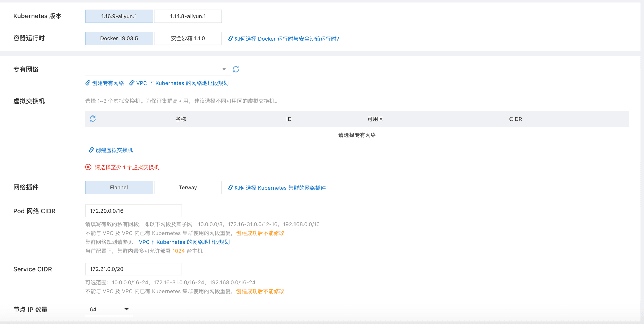
Task: Click the Service CIDR label
Action: (33, 269)
